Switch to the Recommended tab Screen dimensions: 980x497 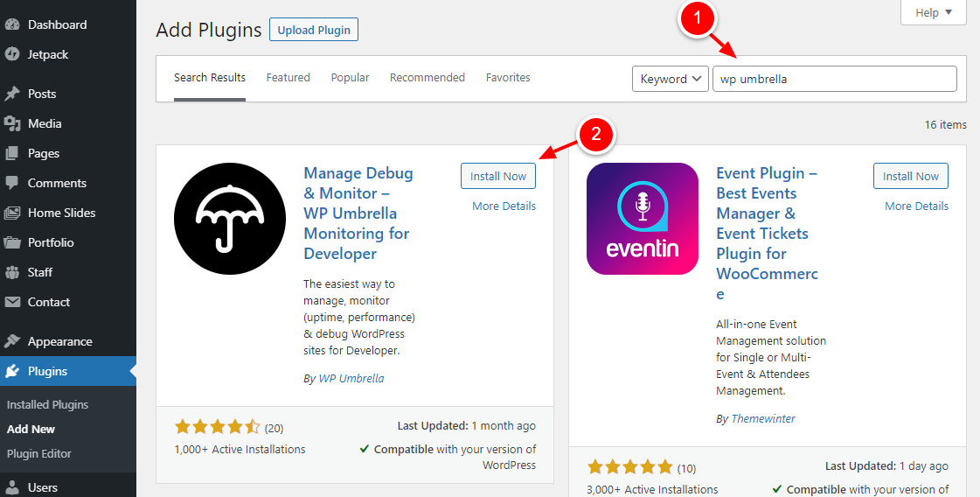click(427, 78)
